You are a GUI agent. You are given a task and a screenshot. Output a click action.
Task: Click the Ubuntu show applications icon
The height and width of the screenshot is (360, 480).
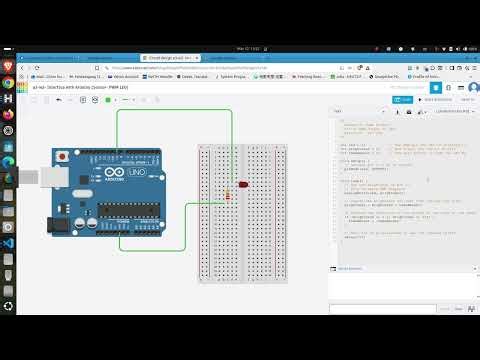point(8,306)
